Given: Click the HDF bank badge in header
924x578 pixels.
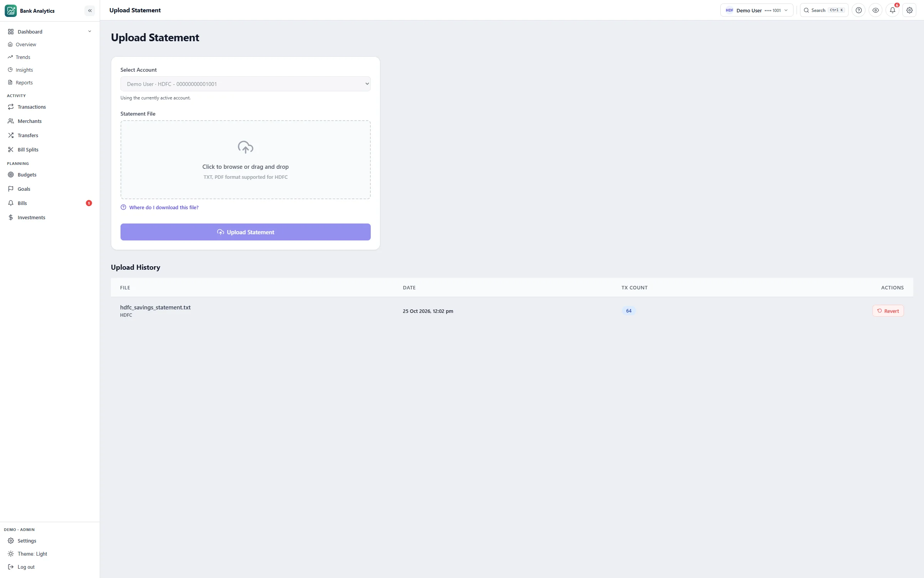Looking at the screenshot, I should tap(729, 10).
